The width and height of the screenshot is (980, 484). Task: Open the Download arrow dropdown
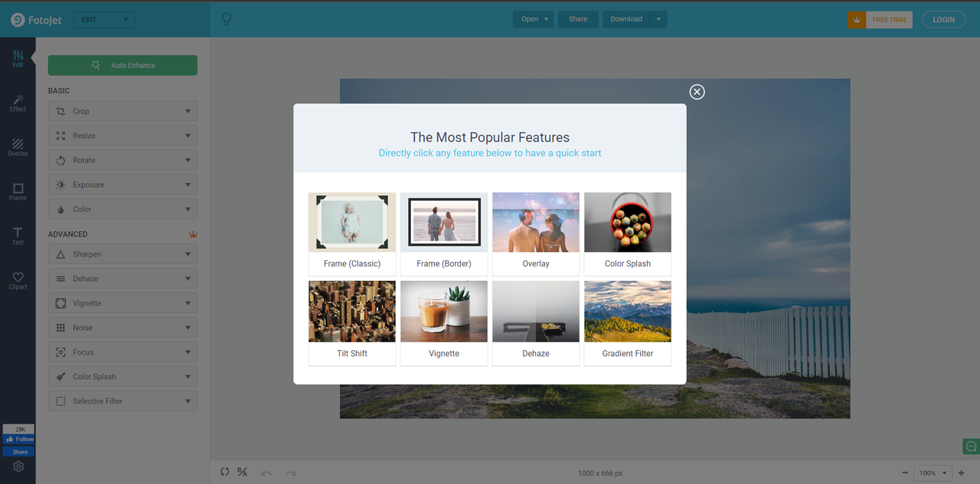658,19
